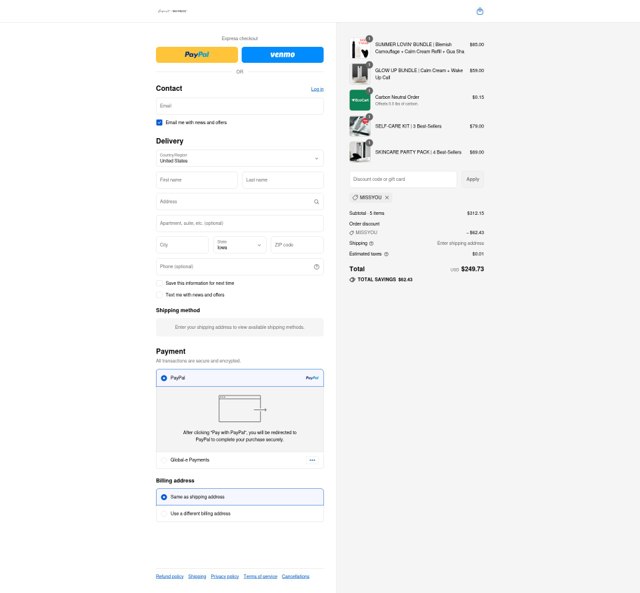Click the SKINCARE PARTY PACK thumbnail
This screenshot has height=593, width=640.
360,152
